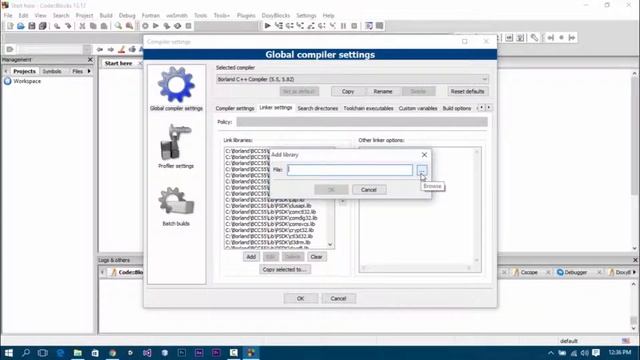Image resolution: width=640 pixels, height=360 pixels.
Task: Click Cancel at bottom of compiler settings
Action: (338, 298)
